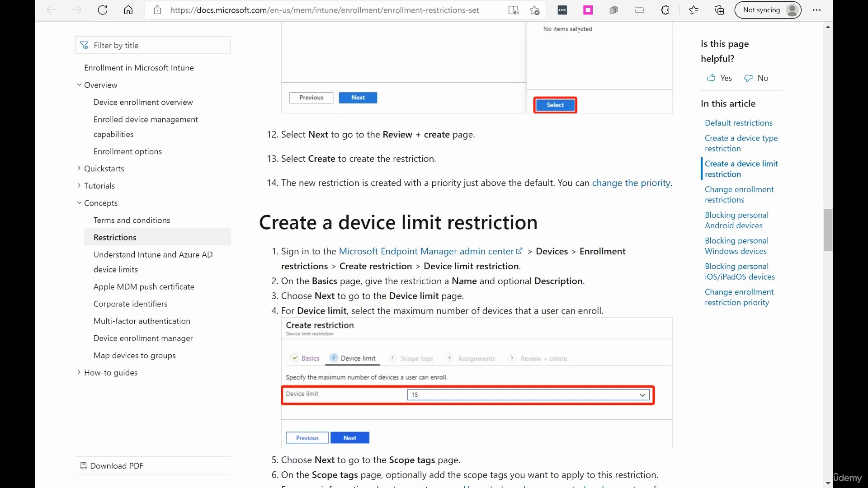This screenshot has width=868, height=488.
Task: Click the Filter by title input field
Action: pos(153,45)
